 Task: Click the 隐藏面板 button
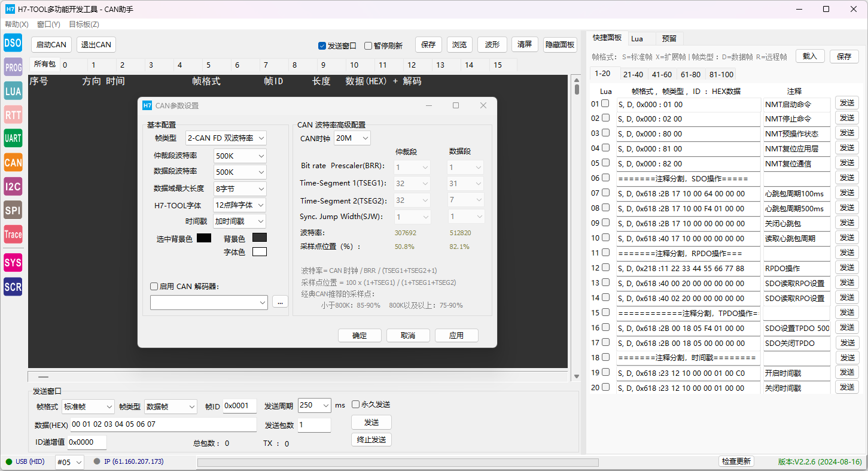[560, 45]
